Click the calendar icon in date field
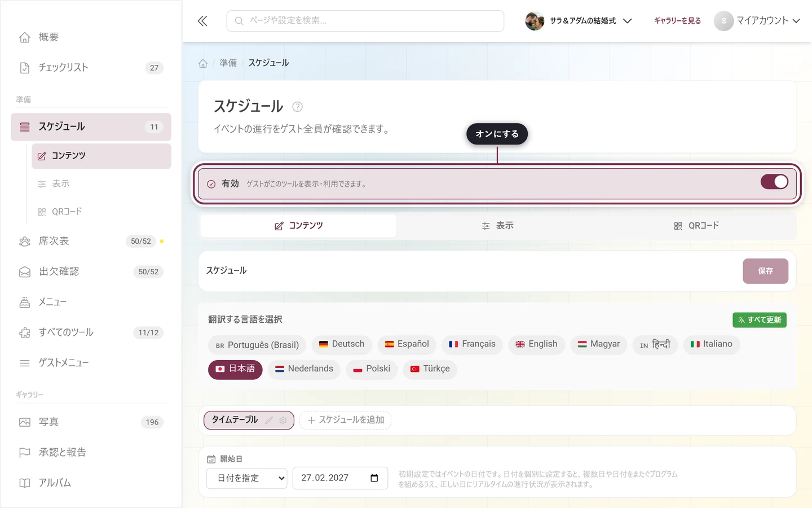 click(x=374, y=478)
